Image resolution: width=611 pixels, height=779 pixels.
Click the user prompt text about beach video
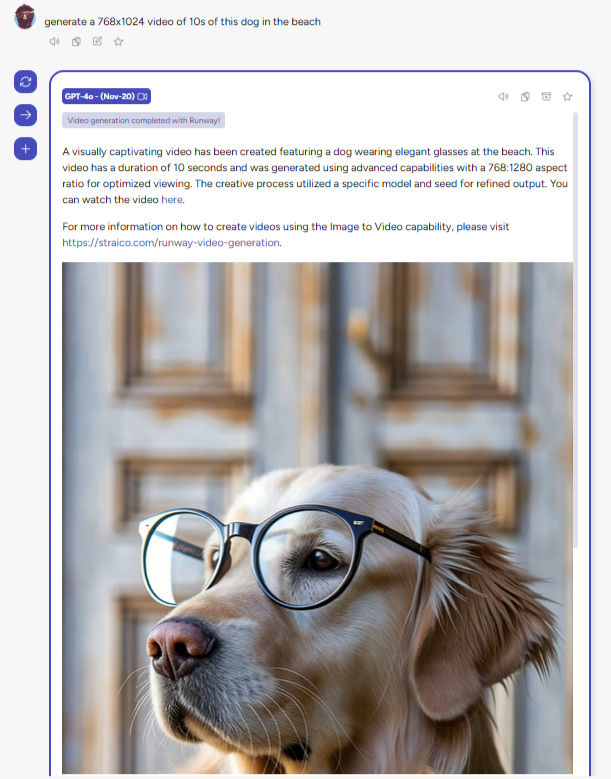click(182, 21)
